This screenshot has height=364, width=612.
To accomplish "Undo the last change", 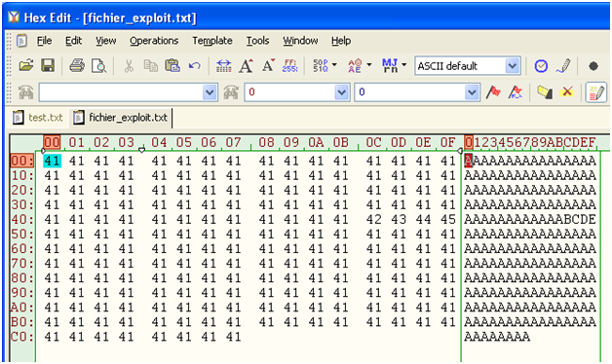I will [194, 66].
